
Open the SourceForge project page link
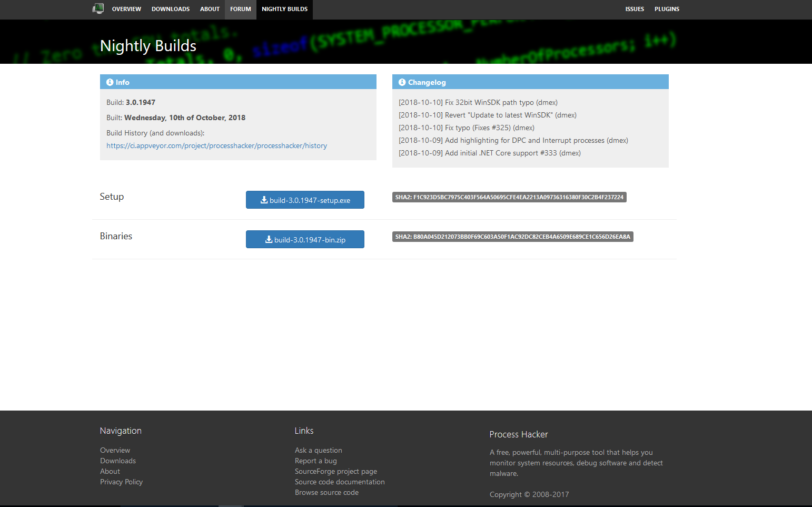336,471
